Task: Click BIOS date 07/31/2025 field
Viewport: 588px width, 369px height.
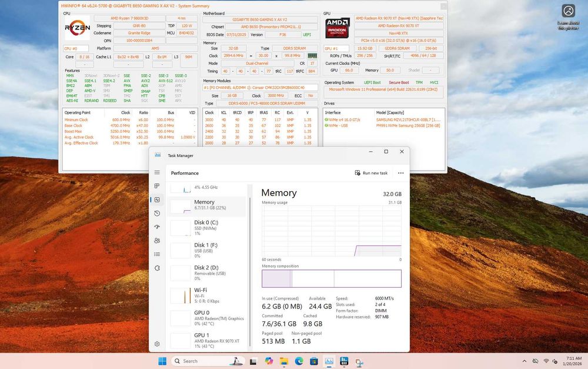Action: [236, 35]
